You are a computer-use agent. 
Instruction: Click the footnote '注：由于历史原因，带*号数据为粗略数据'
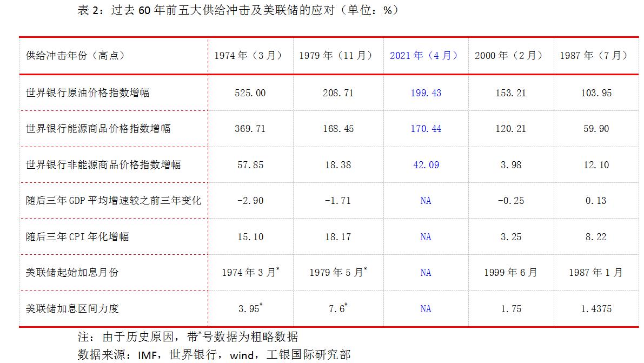188,336
